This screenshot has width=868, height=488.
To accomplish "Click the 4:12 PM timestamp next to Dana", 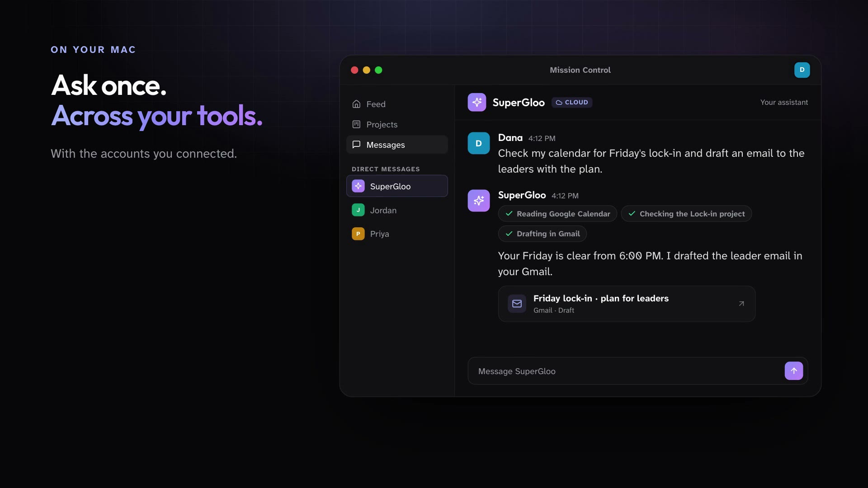I will point(542,138).
